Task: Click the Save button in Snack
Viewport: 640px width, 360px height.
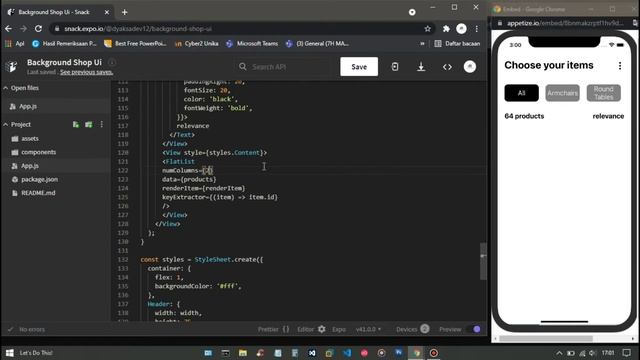Action: coord(359,67)
